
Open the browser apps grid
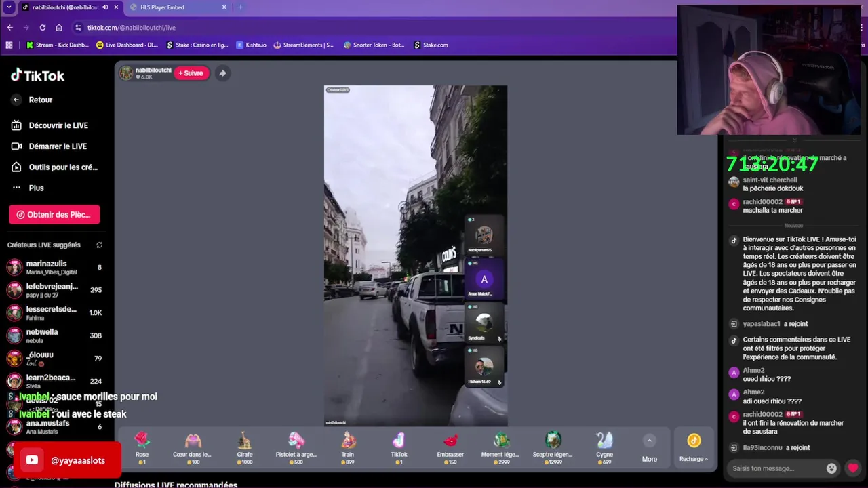pos(9,45)
